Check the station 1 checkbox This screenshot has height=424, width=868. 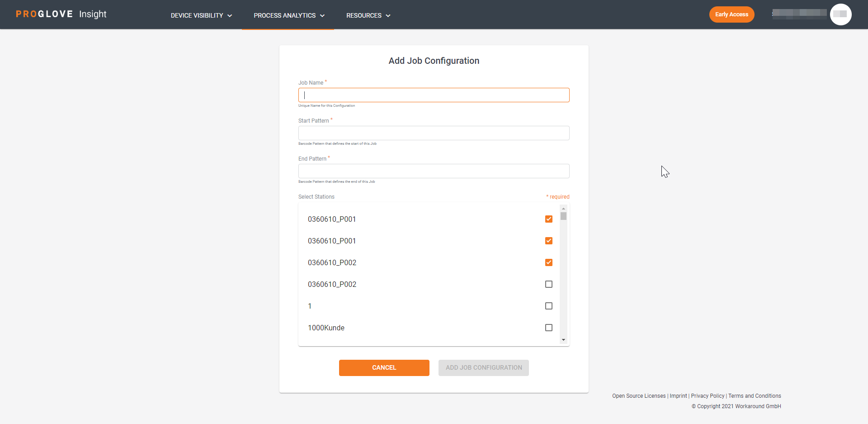coord(549,306)
